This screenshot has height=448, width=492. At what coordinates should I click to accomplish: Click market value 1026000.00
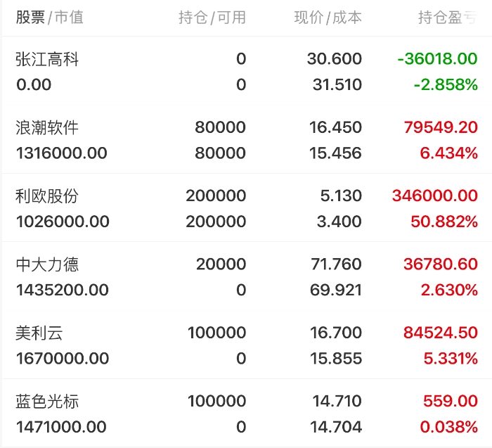63,222
